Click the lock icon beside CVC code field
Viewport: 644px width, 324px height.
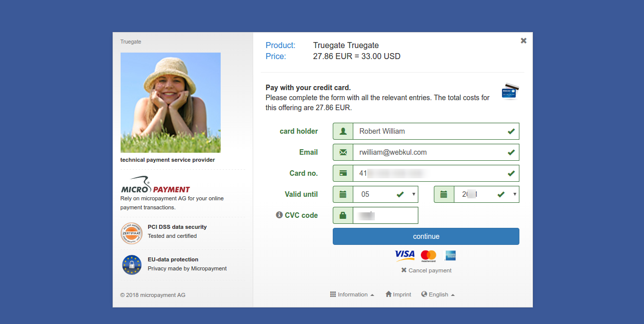coord(343,215)
